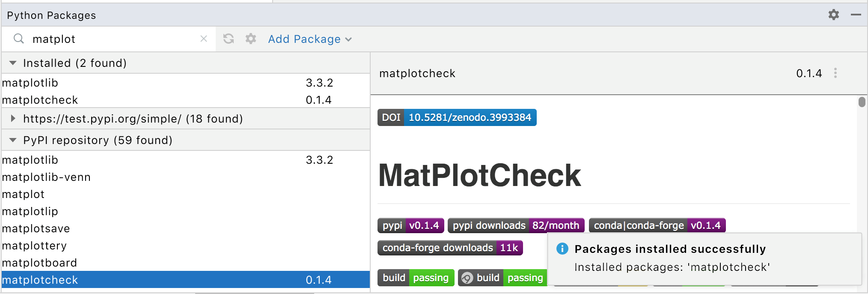The height and width of the screenshot is (294, 868).
Task: Select matplotlib-venn in PyPI list
Action: point(46,177)
